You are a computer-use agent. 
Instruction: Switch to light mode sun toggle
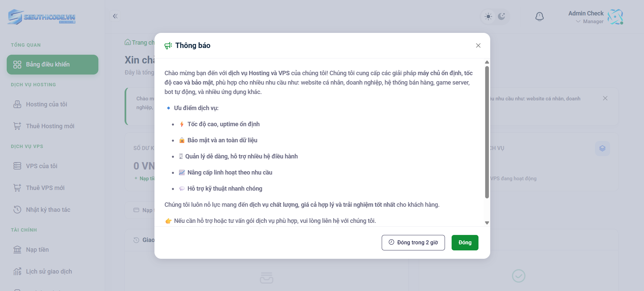point(489,16)
